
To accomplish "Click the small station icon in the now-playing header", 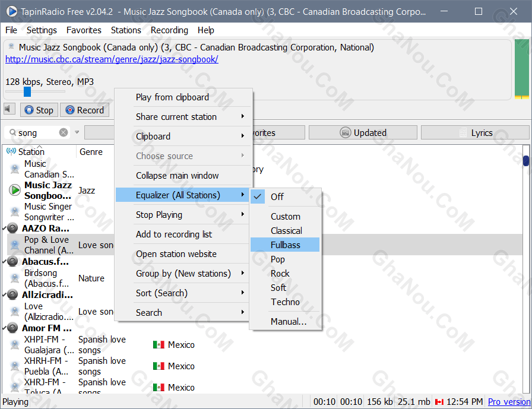I will pyautogui.click(x=11, y=46).
